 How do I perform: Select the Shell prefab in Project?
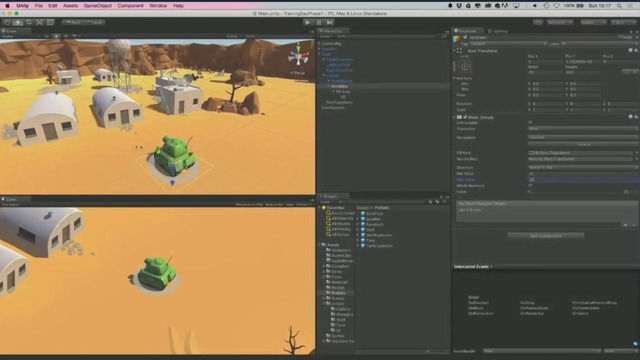point(371,230)
